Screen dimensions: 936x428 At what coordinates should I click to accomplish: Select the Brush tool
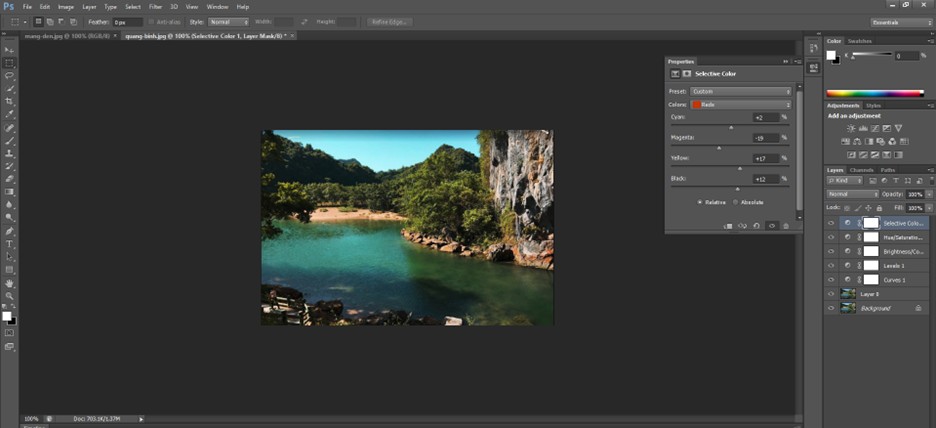click(x=10, y=141)
